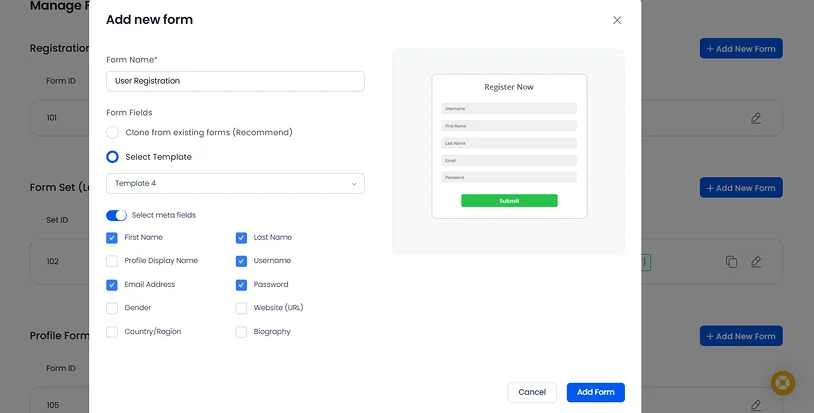Click the Set ID 102 cell
The height and width of the screenshot is (413, 814).
(x=52, y=261)
